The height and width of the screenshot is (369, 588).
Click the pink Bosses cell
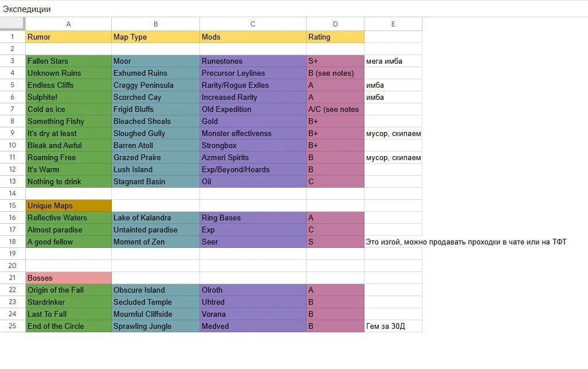click(68, 278)
